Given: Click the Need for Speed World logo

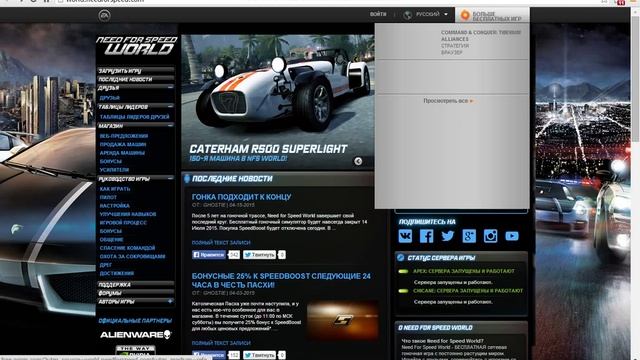Looking at the screenshot, I should click(136, 46).
